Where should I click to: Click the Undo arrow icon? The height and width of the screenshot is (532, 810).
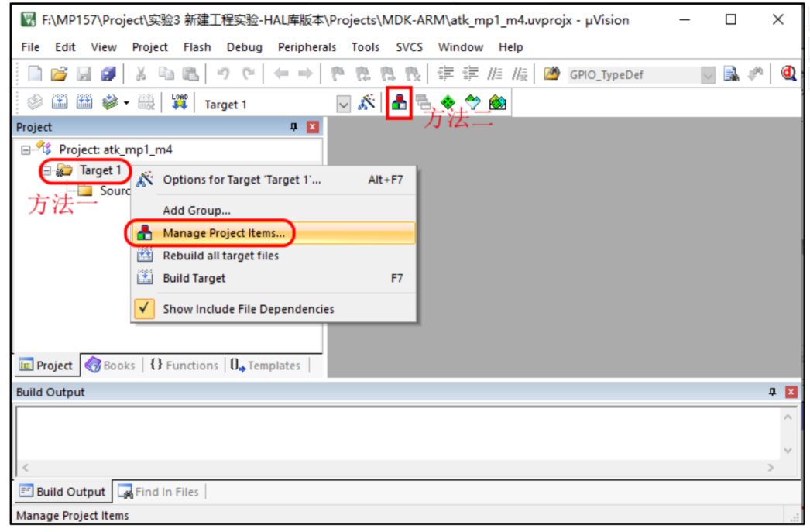(x=223, y=74)
